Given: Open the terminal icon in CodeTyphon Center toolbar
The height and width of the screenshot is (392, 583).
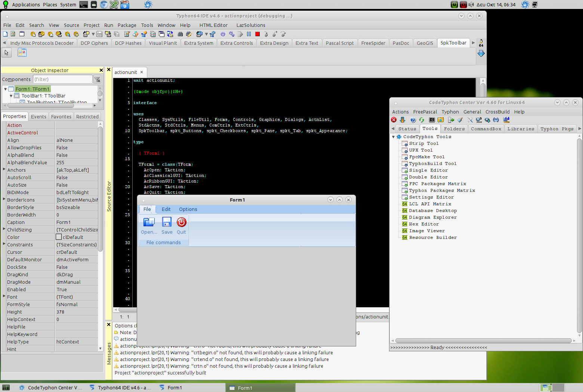Looking at the screenshot, I should (432, 120).
